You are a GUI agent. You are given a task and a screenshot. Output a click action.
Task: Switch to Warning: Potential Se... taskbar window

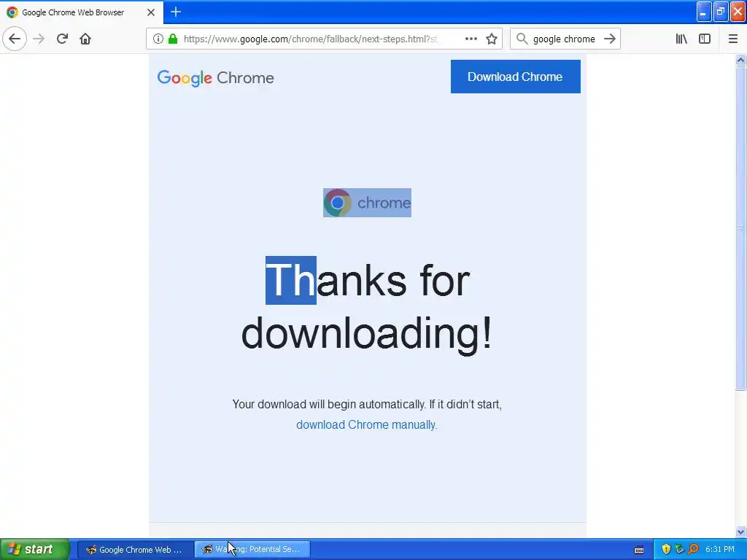pos(252,550)
